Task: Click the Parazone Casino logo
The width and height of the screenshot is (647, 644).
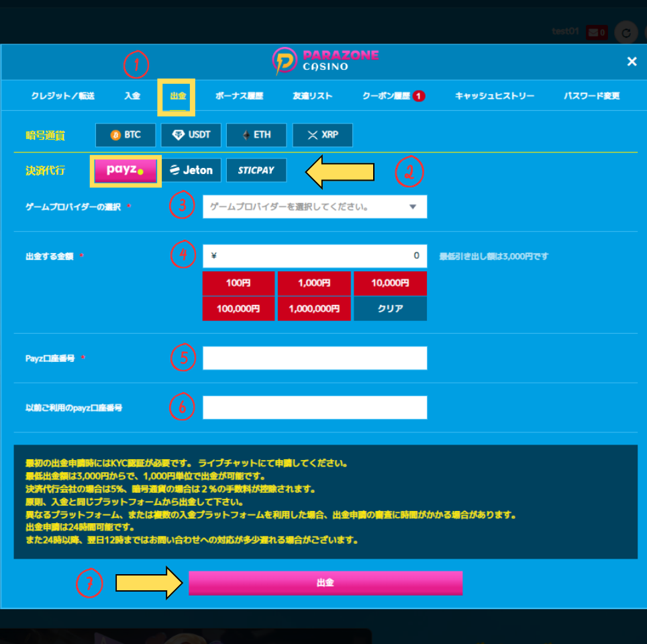Action: point(325,60)
